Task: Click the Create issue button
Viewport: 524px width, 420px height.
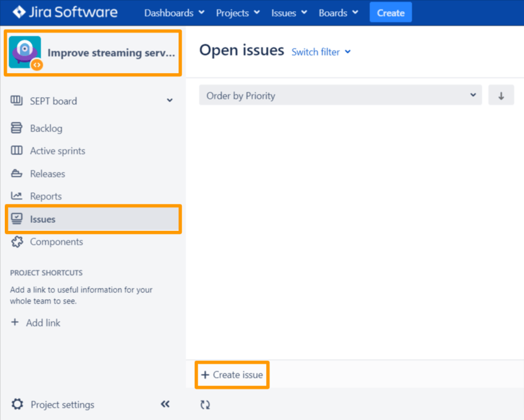Action: click(232, 375)
